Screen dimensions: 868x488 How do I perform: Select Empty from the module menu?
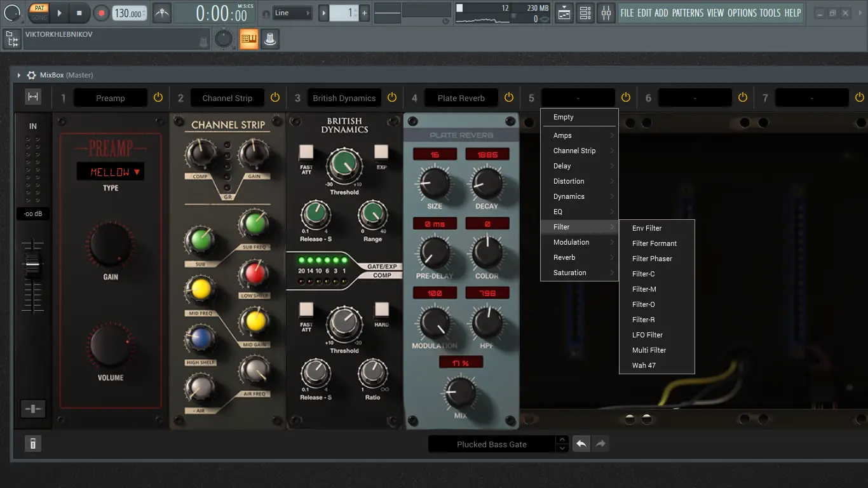[x=580, y=118]
